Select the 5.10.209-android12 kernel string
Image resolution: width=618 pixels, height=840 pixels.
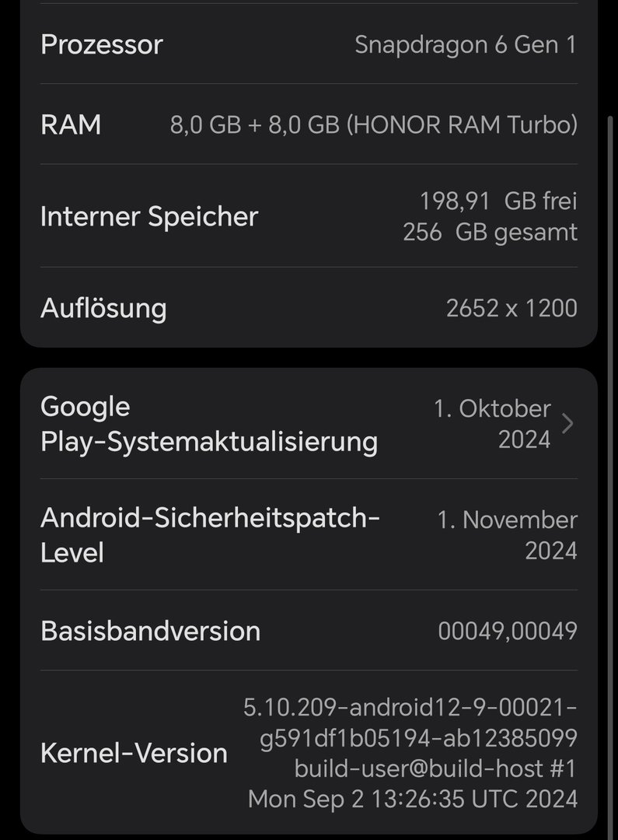point(410,708)
